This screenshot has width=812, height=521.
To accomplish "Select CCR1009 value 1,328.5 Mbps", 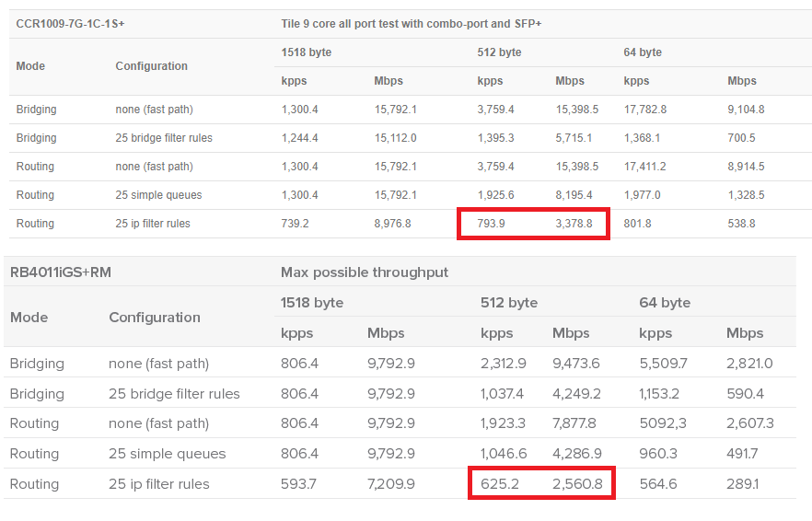I will point(746,195).
